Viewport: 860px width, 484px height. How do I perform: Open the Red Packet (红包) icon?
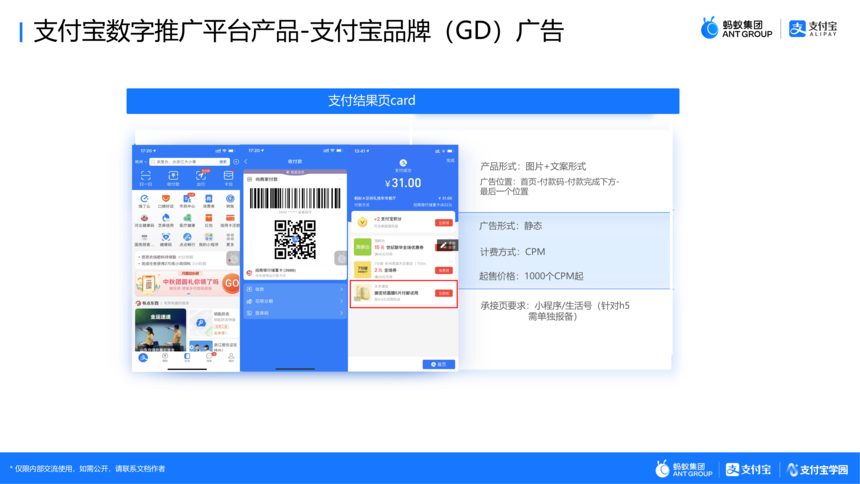pos(208,218)
